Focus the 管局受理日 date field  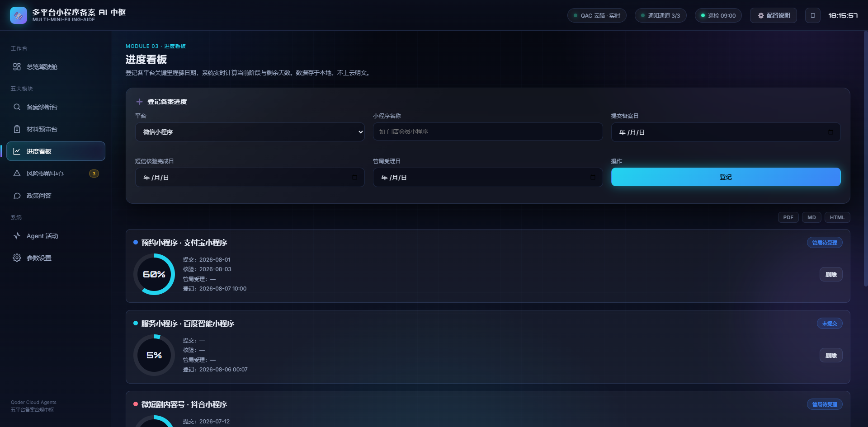[x=488, y=178]
